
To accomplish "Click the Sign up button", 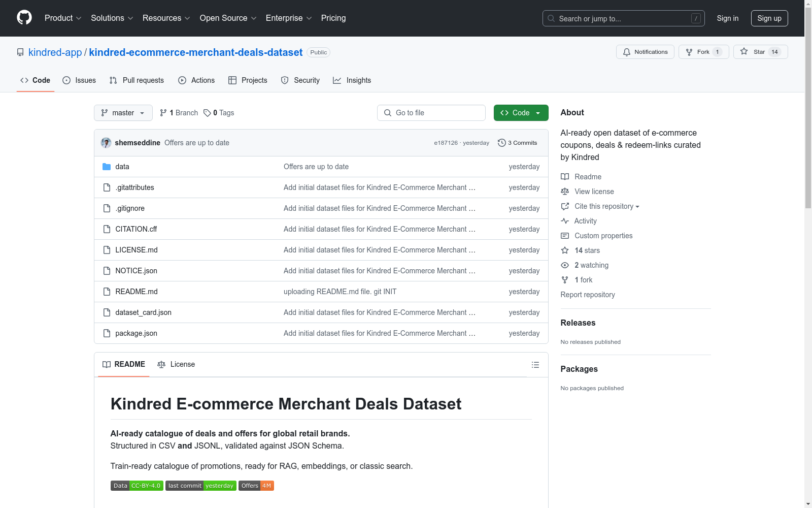I will click(769, 18).
